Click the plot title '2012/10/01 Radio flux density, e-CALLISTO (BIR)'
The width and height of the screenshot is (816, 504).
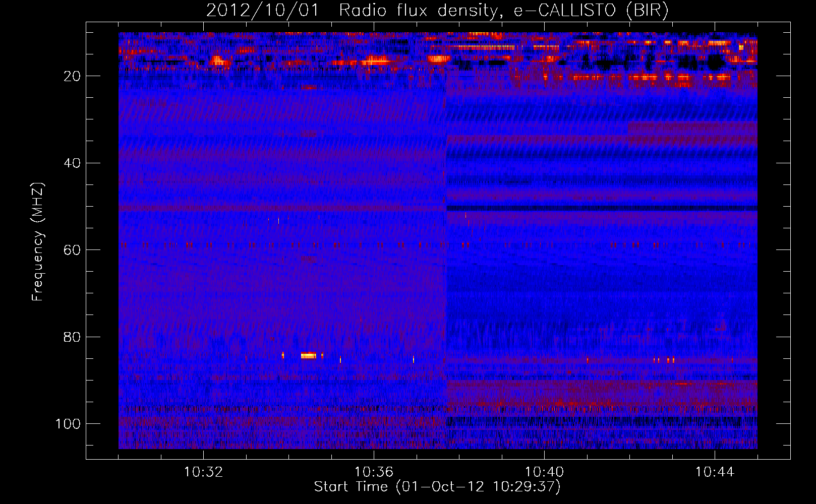(x=437, y=11)
